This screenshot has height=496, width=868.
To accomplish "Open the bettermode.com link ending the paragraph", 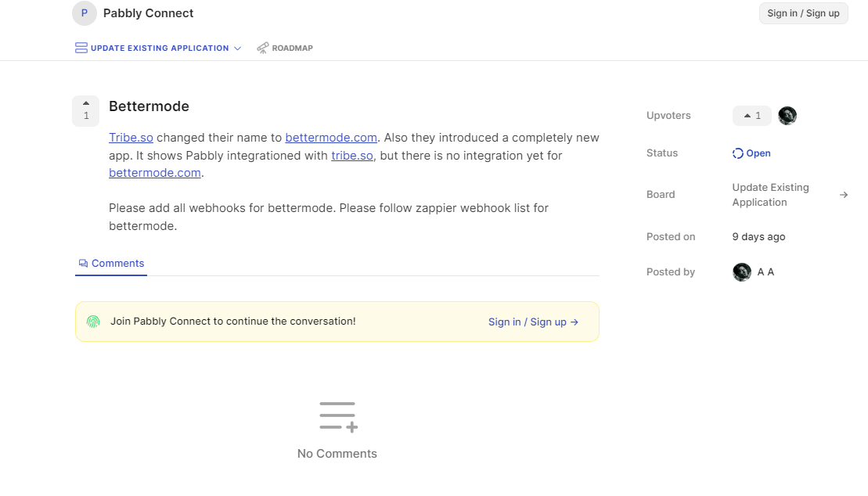I will [x=155, y=173].
